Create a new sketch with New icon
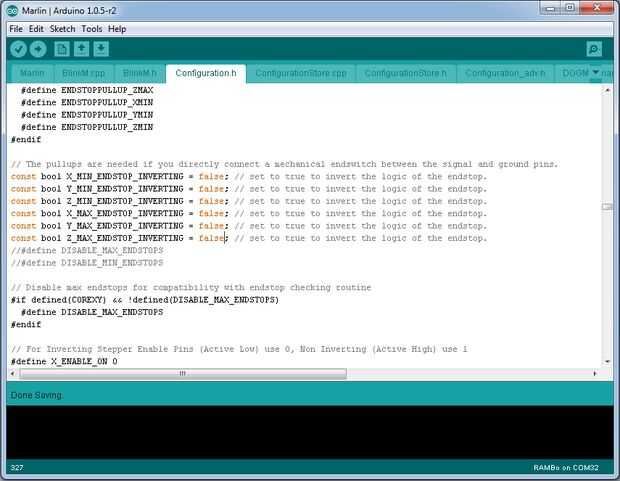Screen dimensions: 620x481 click(x=62, y=49)
